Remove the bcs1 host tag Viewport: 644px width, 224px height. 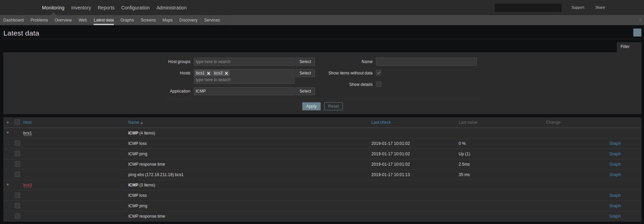pyautogui.click(x=208, y=73)
